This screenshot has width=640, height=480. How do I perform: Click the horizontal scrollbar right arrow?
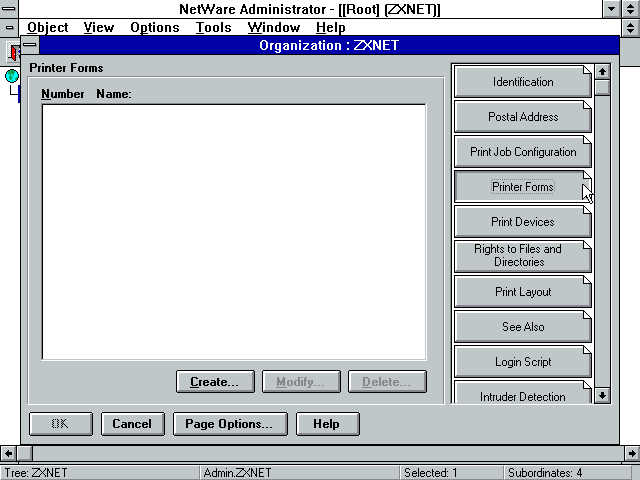pyautogui.click(x=632, y=453)
